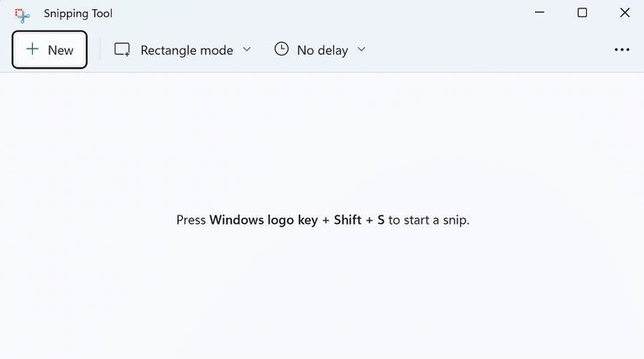This screenshot has height=359, width=644.
Task: Click the word 'Press' in the hint
Action: [191, 220]
